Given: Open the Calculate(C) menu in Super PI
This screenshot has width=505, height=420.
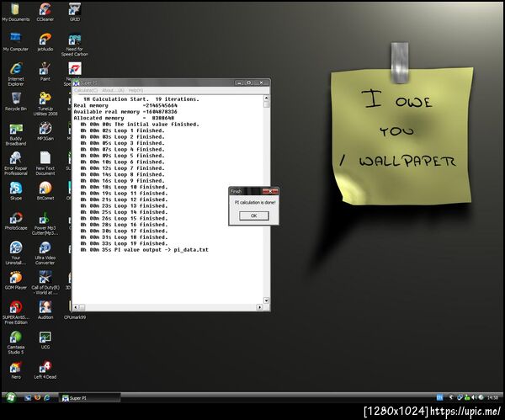Looking at the screenshot, I should [86, 91].
